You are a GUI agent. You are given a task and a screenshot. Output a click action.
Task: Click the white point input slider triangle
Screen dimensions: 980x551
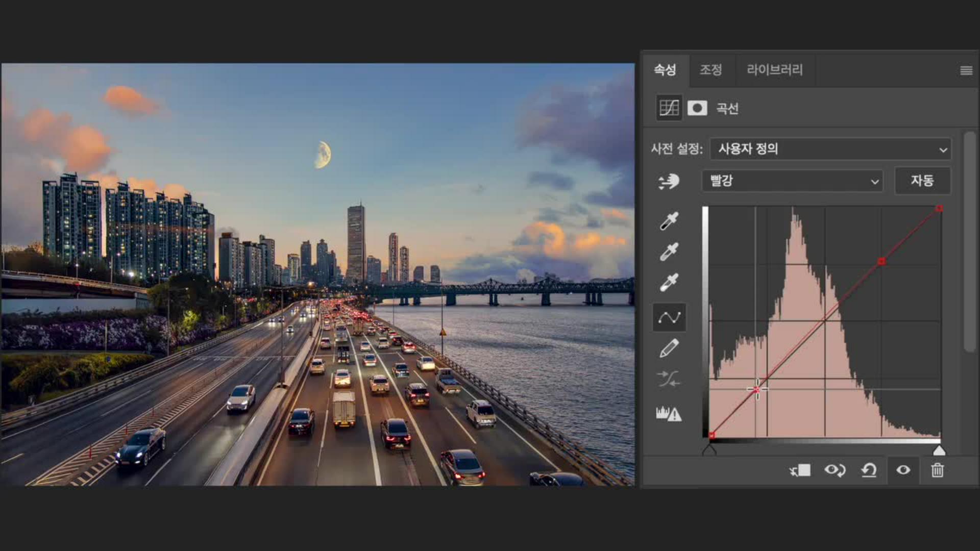939,450
